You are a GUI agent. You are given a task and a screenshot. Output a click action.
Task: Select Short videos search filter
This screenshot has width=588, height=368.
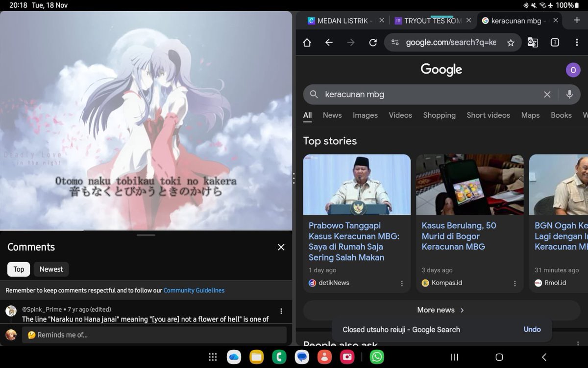coord(488,115)
